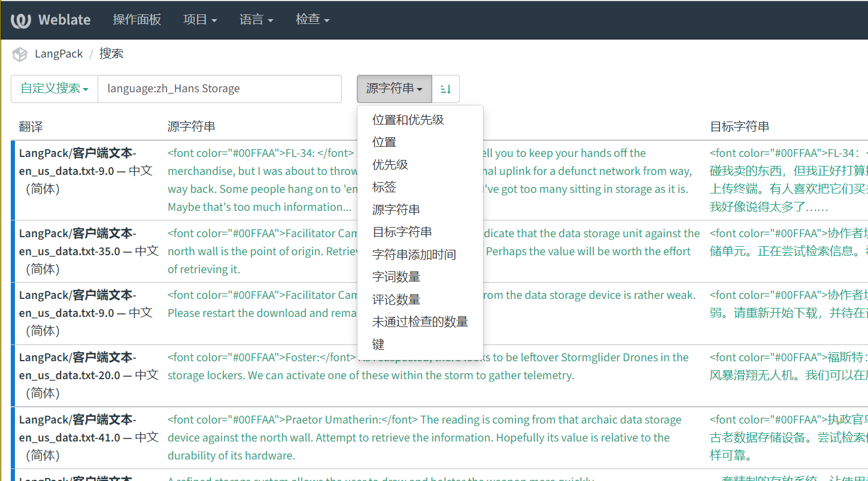Screen dimensions: 868x481
Task: Sort by 标签
Action: pyautogui.click(x=420, y=187)
